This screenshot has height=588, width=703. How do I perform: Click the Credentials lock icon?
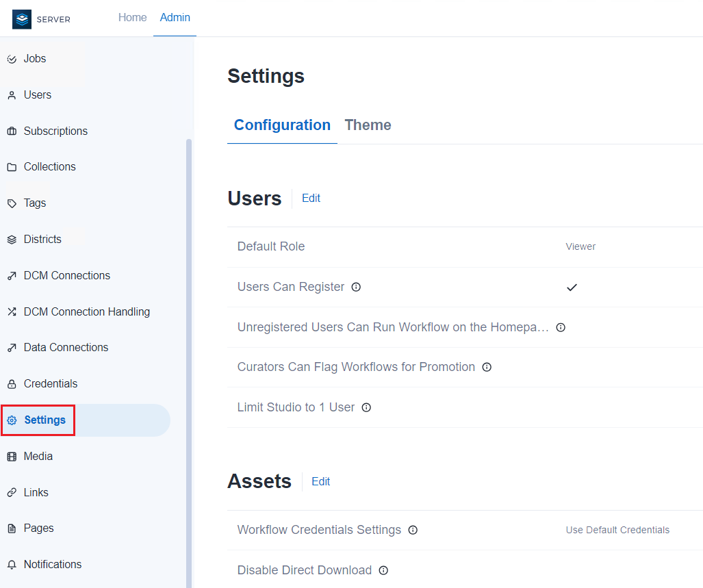12,384
